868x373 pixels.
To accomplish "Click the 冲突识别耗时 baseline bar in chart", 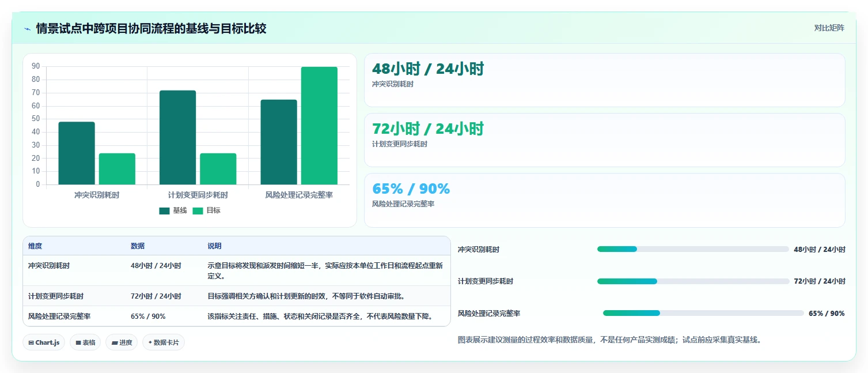I will [77, 153].
